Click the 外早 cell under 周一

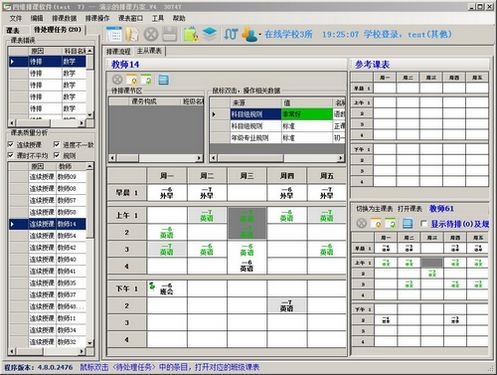point(167,193)
